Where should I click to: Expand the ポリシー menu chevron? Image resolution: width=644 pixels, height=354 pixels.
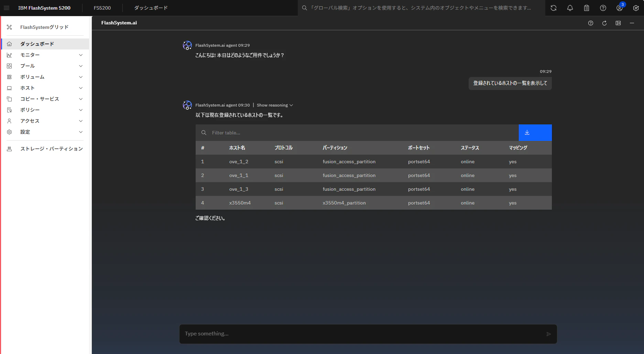(x=81, y=110)
